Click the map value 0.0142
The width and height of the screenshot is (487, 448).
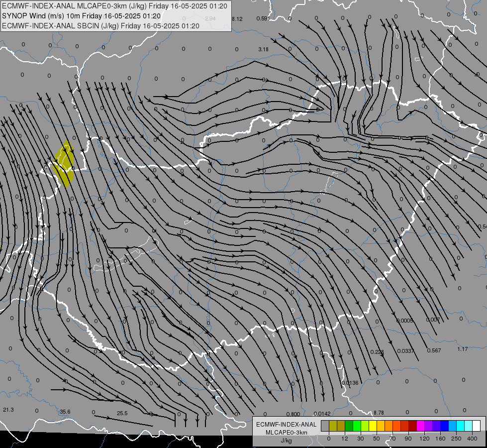coord(322,414)
